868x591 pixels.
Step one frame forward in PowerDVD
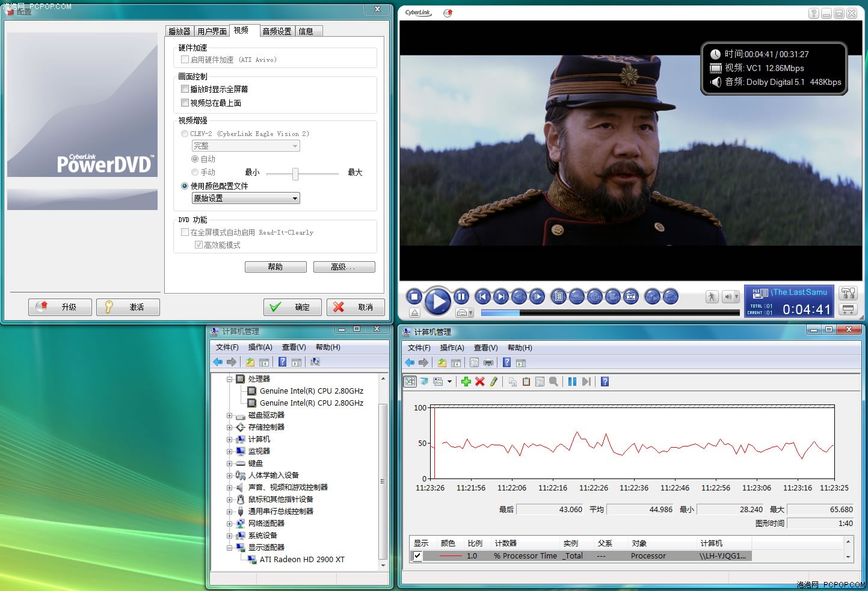click(x=537, y=296)
